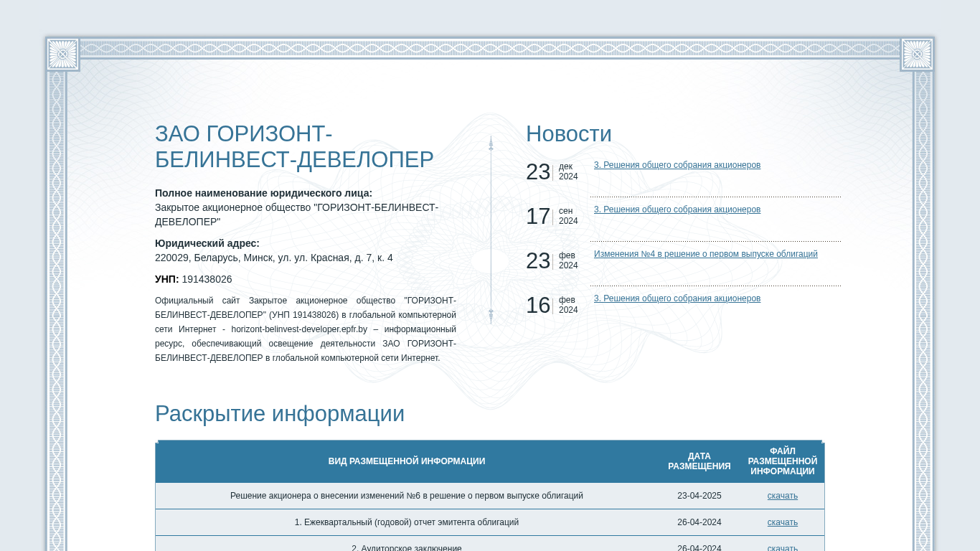
Task: Click the Новости heading
Action: pos(569,134)
